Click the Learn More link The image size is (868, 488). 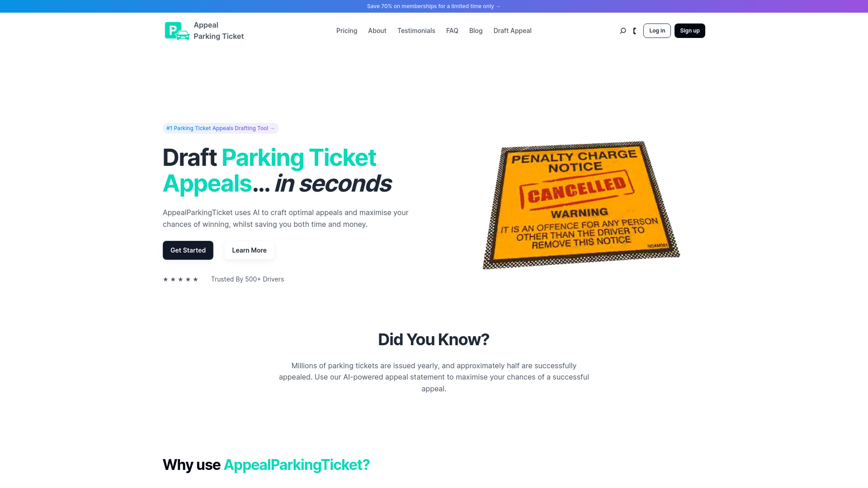pyautogui.click(x=249, y=250)
